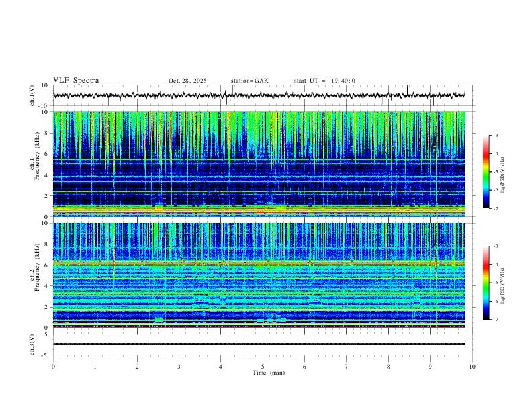Screen dimensions: 532x411
Task: Click the "Time (min)" x-axis label
Action: 269,373
